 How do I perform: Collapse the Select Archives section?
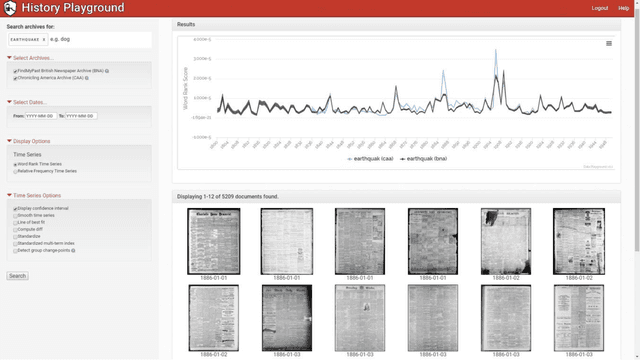click(x=30, y=58)
